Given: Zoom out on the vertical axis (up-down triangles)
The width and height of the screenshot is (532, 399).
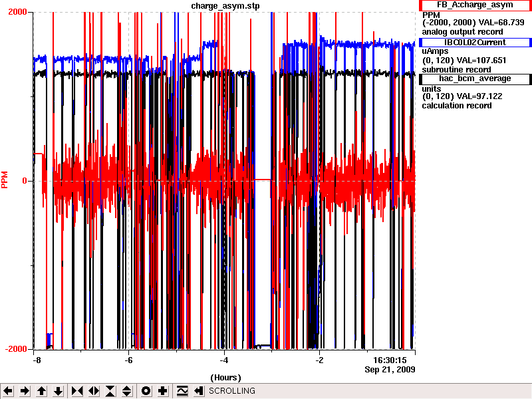Looking at the screenshot, I should (x=127, y=391).
